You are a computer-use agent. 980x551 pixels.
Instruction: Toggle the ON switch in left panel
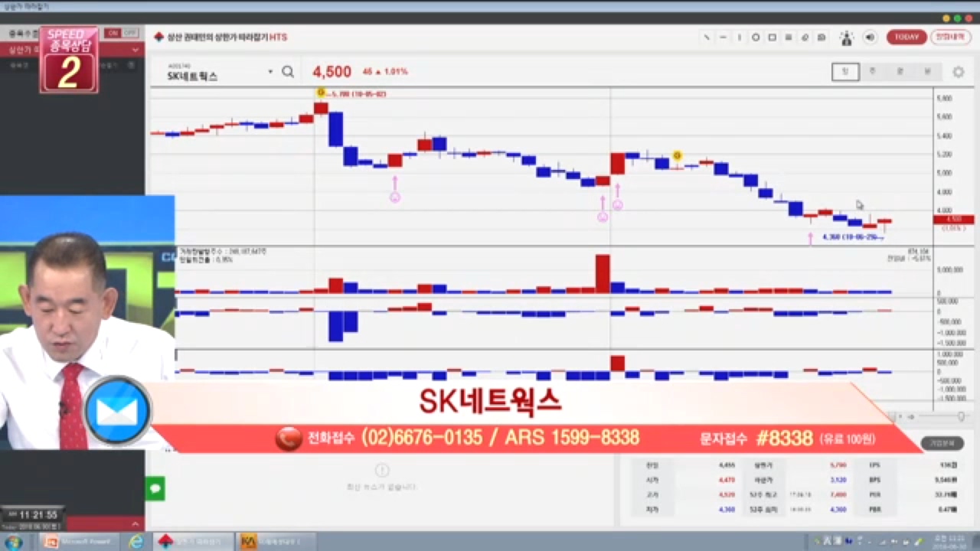(113, 33)
